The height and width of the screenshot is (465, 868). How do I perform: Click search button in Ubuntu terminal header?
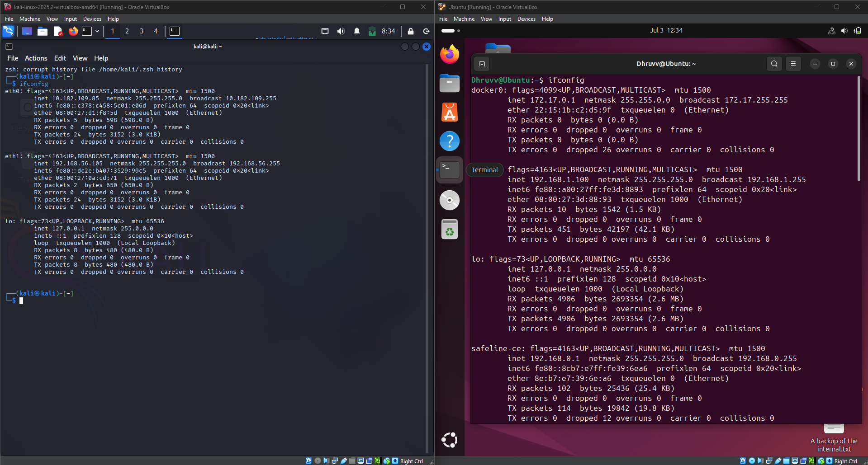[774, 64]
